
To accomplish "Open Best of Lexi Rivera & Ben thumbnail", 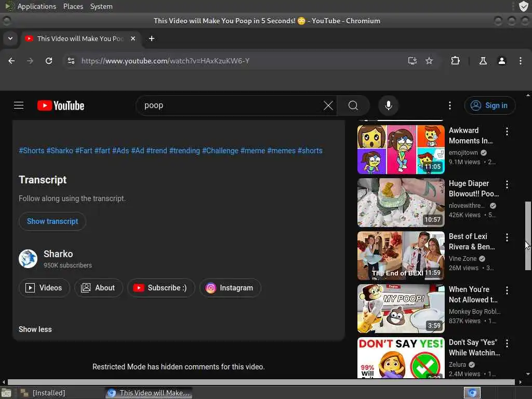I will tap(401, 256).
